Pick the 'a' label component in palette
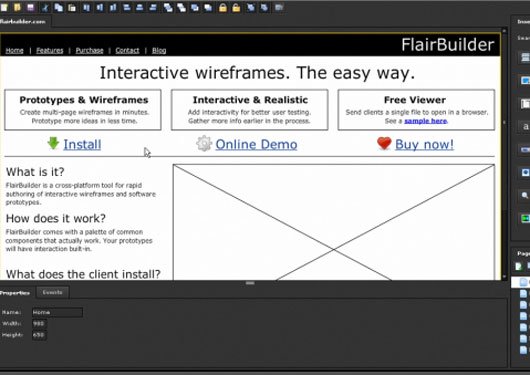The height and width of the screenshot is (375, 530). [x=526, y=126]
